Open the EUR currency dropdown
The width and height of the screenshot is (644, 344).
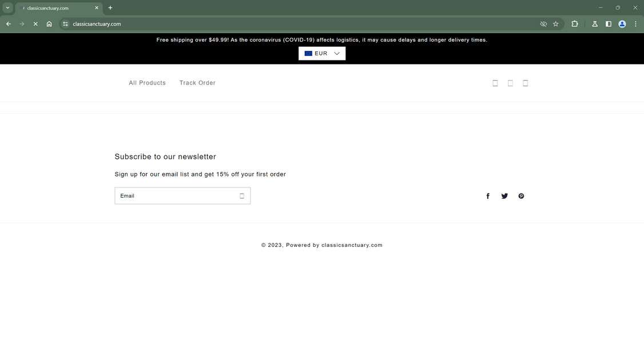pos(321,53)
